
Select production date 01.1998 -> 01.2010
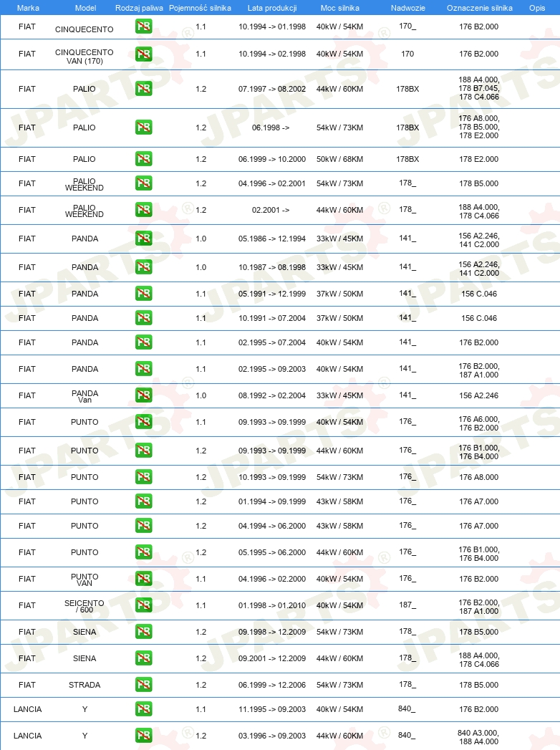tap(272, 605)
